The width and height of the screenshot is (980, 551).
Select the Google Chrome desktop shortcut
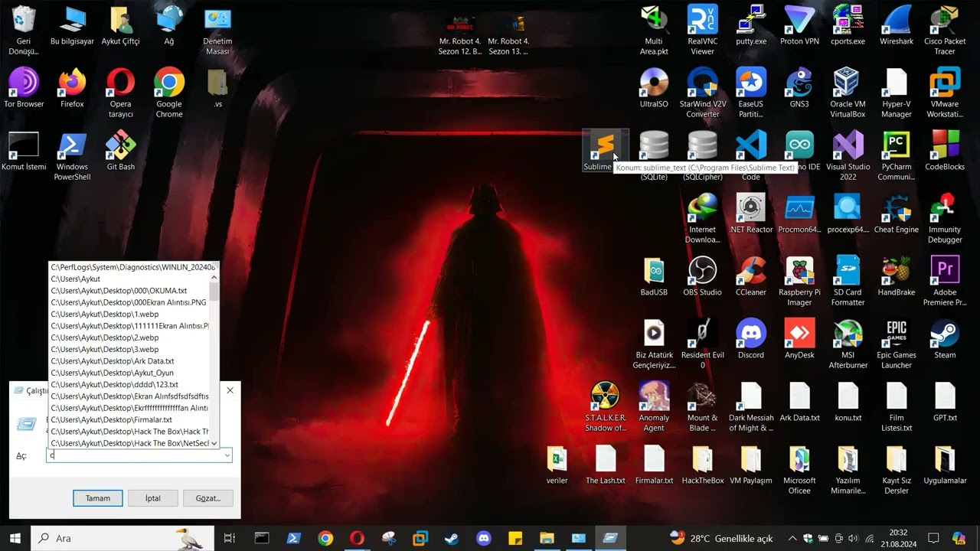pos(169,93)
